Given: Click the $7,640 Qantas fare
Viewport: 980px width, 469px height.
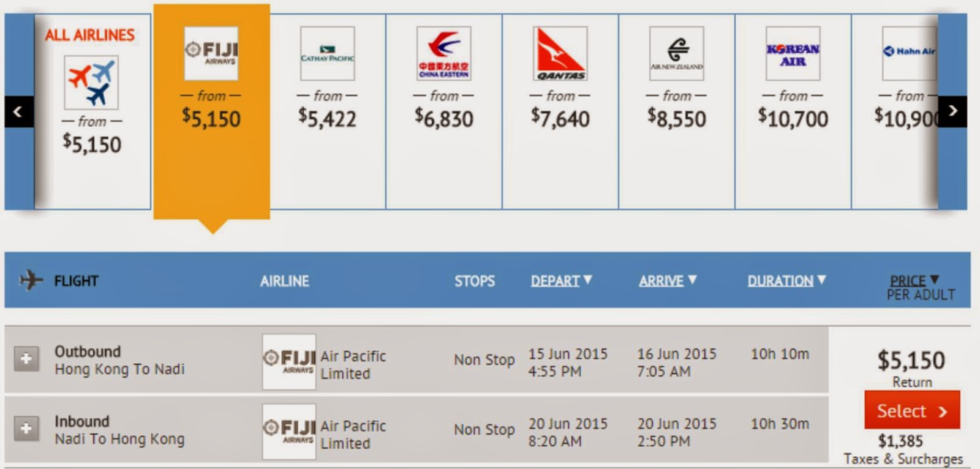Looking at the screenshot, I should (x=560, y=118).
